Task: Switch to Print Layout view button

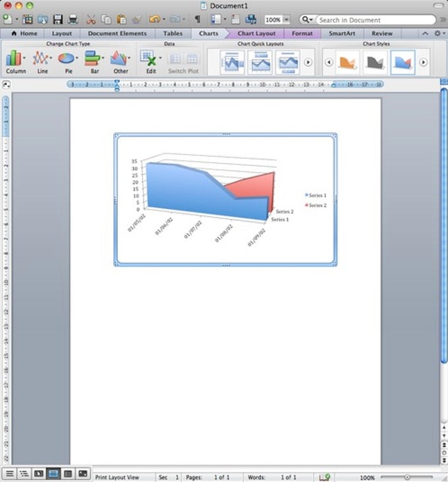Action: pyautogui.click(x=53, y=473)
